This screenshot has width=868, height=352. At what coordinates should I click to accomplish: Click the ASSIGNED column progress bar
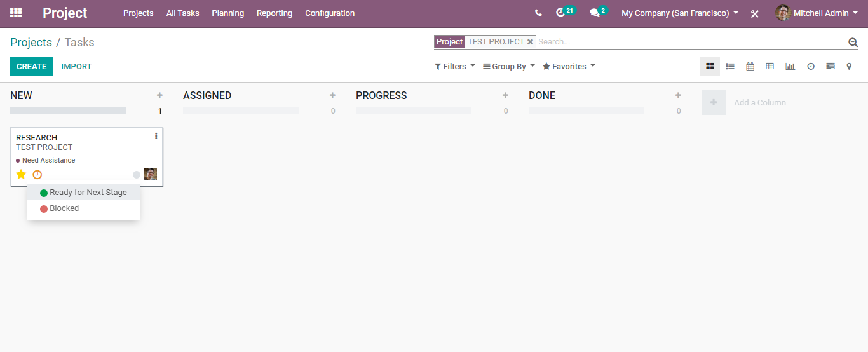click(x=241, y=111)
